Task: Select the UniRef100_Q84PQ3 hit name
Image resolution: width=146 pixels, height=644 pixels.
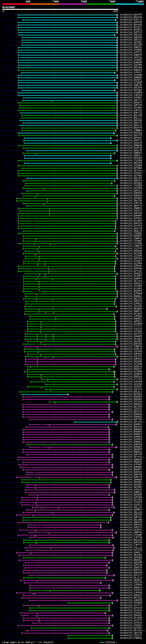Action: tap(131, 273)
